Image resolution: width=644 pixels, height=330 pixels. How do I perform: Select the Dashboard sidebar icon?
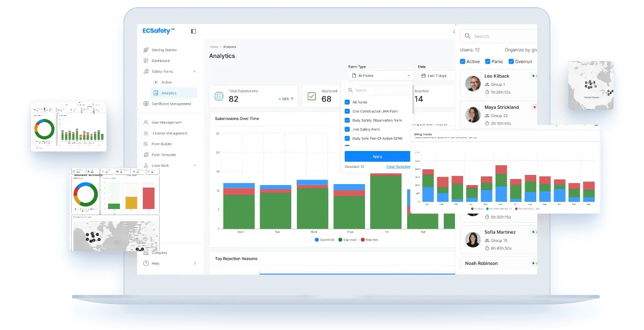pyautogui.click(x=145, y=61)
